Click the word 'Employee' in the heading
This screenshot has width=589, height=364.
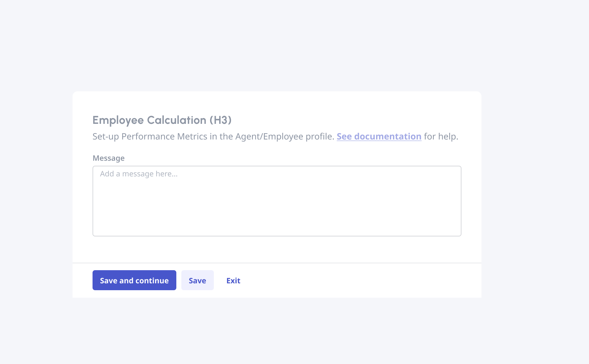[118, 120]
